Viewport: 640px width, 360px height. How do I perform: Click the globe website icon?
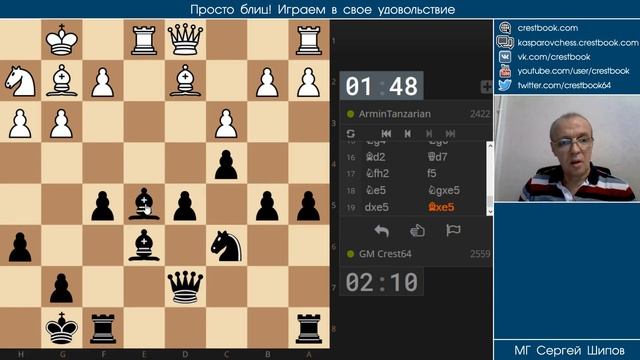[505, 28]
